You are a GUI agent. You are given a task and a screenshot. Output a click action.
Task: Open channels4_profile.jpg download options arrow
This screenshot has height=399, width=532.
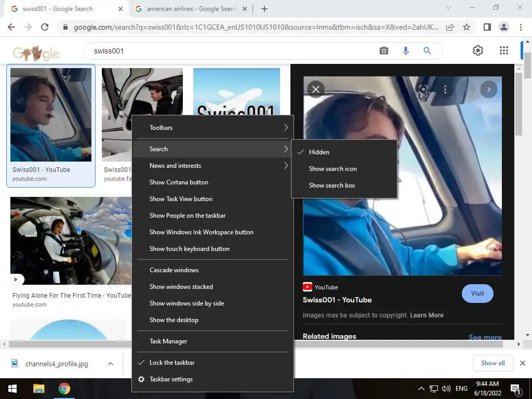click(x=111, y=364)
